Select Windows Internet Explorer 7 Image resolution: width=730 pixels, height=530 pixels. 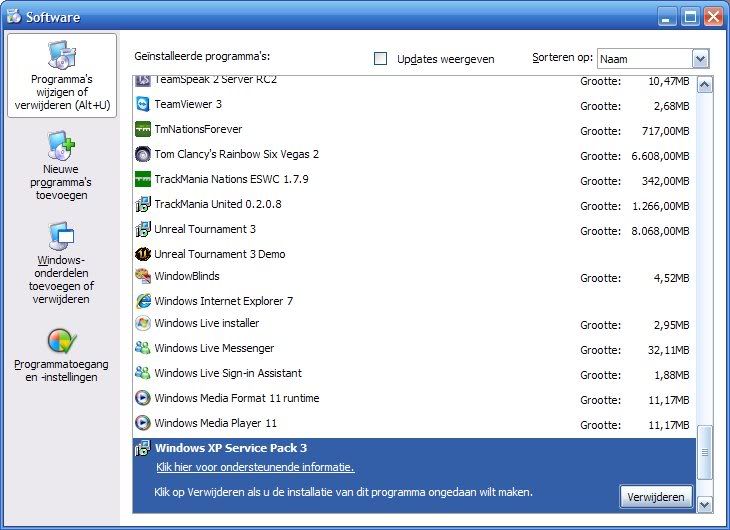[x=223, y=301]
